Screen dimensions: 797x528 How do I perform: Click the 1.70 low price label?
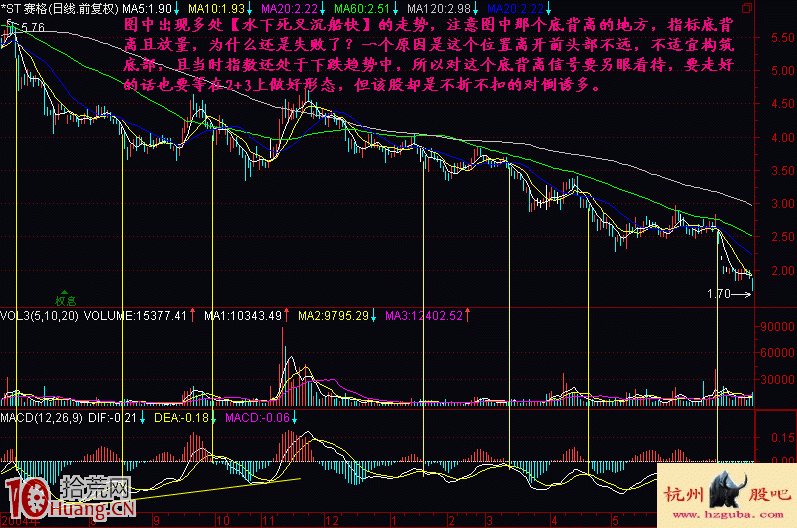(x=719, y=294)
